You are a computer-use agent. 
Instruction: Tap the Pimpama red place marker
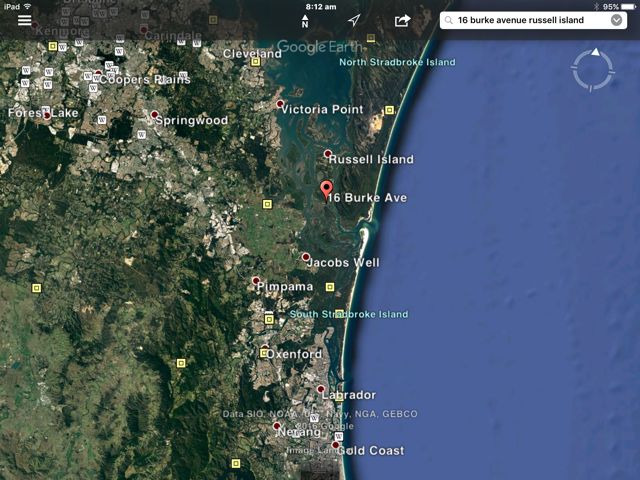pyautogui.click(x=256, y=281)
